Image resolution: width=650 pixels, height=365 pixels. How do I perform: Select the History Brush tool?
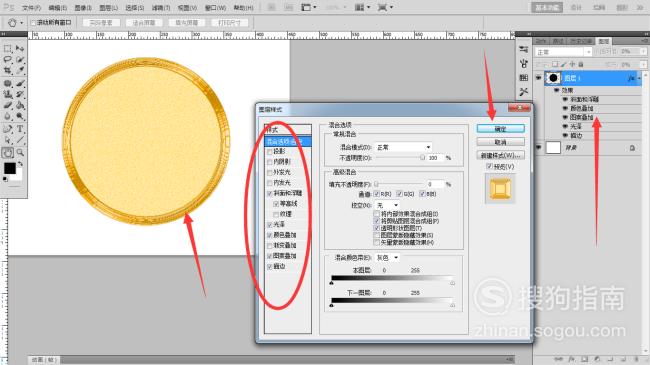click(x=19, y=94)
